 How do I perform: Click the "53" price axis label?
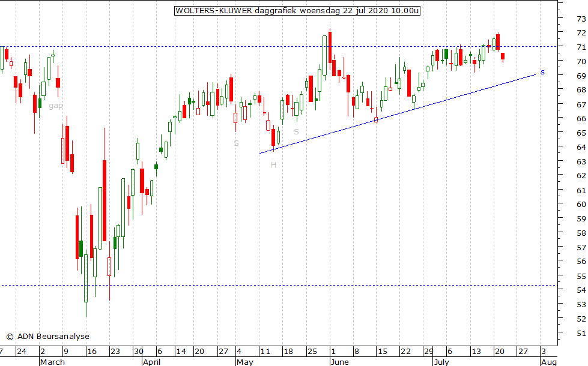pos(581,305)
